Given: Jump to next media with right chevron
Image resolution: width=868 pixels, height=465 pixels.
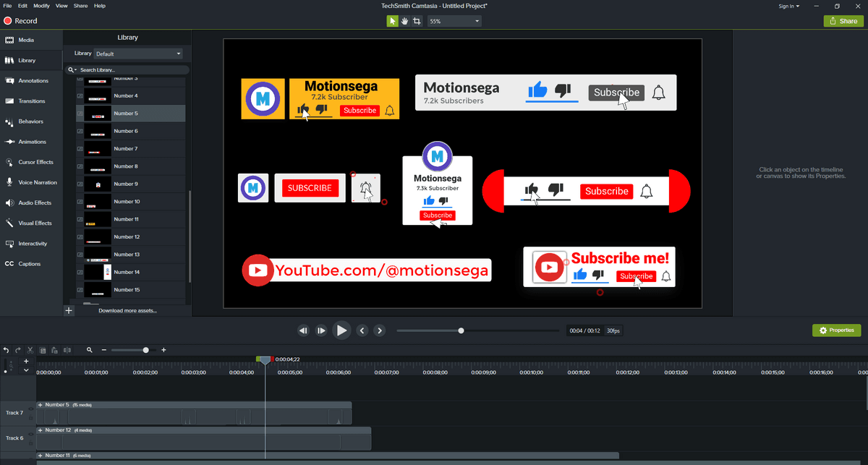Looking at the screenshot, I should tap(380, 330).
